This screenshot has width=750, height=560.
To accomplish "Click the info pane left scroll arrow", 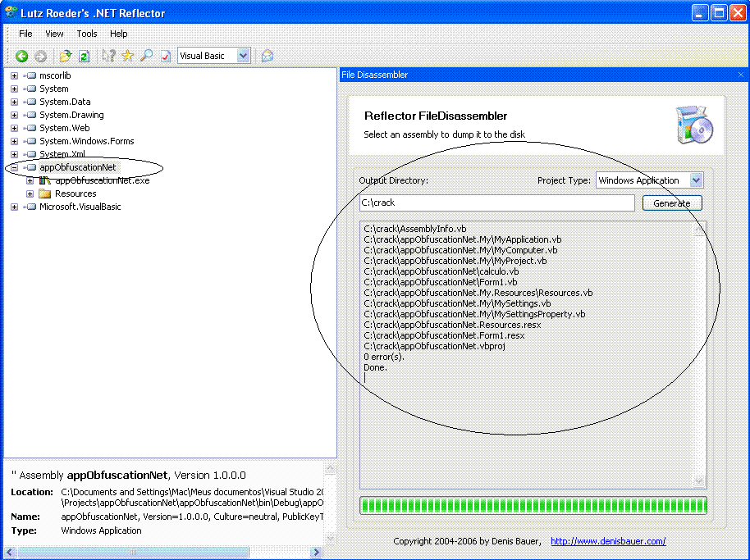I will (10, 553).
